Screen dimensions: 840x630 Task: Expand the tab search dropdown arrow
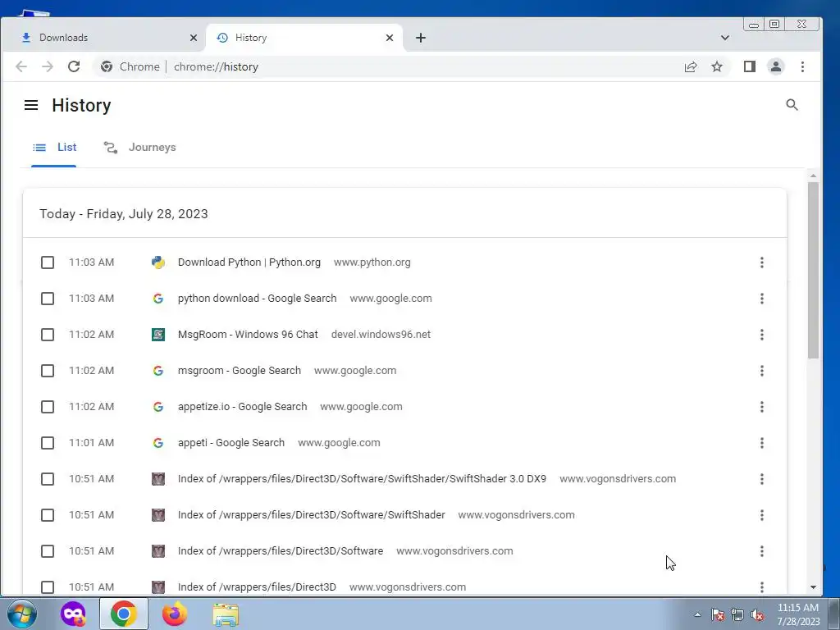[725, 38]
